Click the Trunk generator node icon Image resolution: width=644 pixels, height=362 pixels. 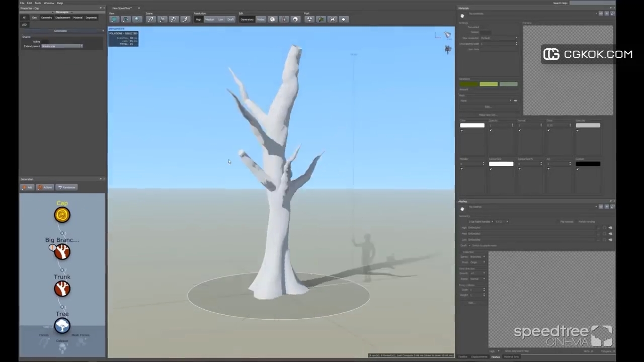62,289
